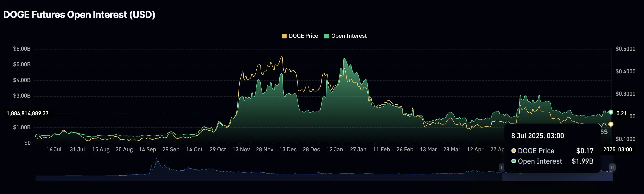This screenshot has width=644, height=194.
Task: Click the '12 Jan' date label
Action: click(x=335, y=149)
